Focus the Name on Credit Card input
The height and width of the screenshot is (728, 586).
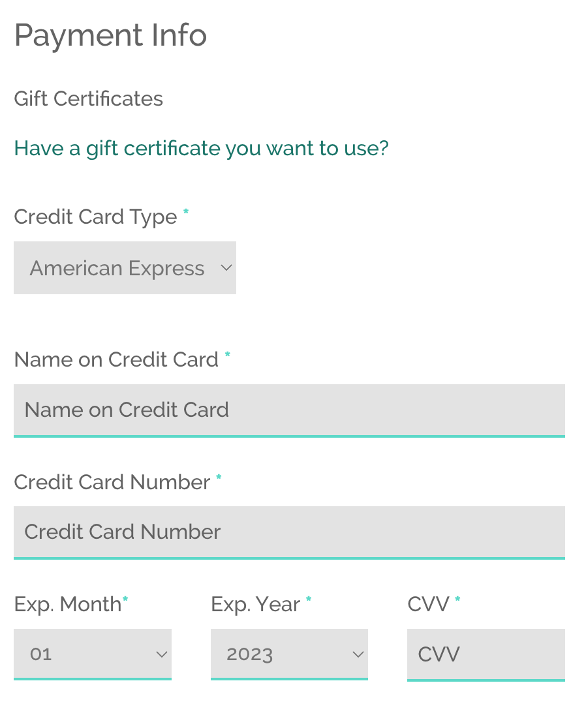click(x=289, y=410)
